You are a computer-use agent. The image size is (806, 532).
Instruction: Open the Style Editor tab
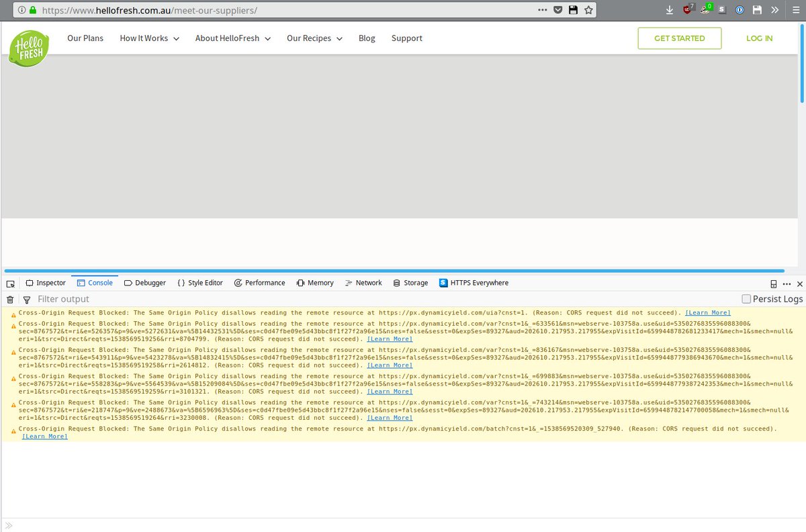click(x=200, y=283)
